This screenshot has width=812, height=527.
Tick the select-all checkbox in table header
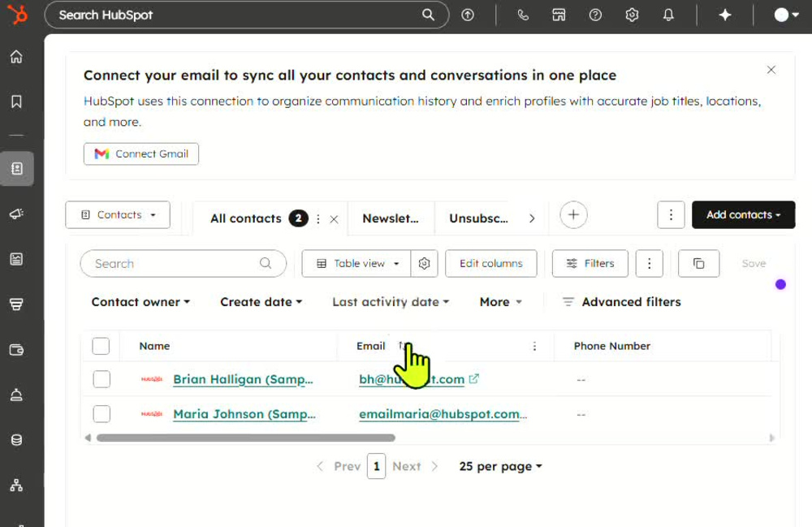click(101, 346)
